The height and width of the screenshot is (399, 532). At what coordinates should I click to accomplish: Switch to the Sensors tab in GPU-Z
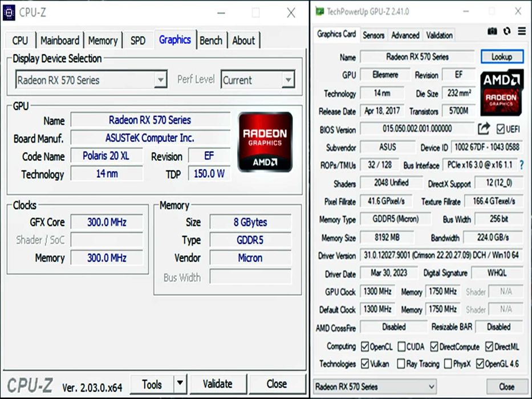click(x=373, y=35)
